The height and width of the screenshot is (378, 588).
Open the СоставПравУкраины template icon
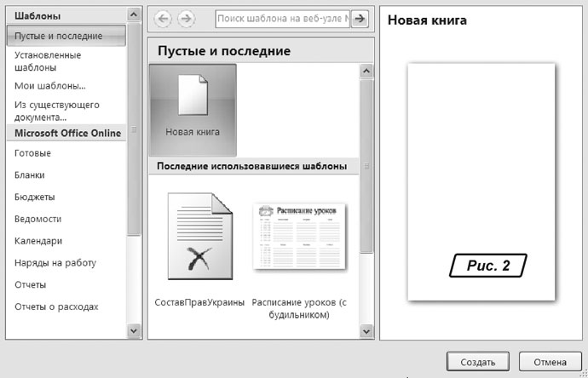pyautogui.click(x=199, y=236)
